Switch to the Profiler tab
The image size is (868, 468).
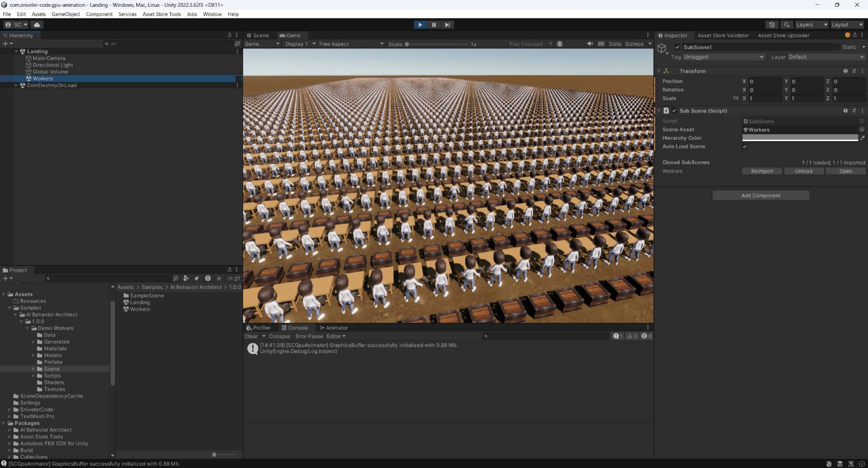tap(258, 328)
